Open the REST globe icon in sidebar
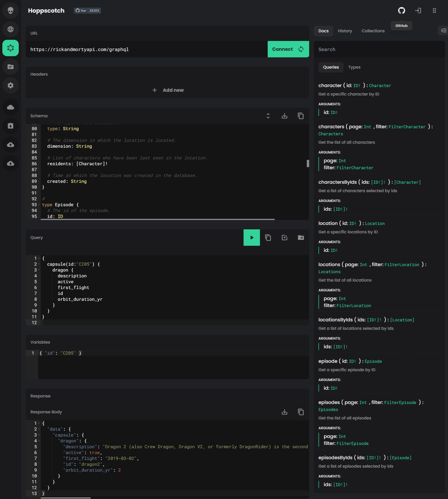 [x=10, y=29]
